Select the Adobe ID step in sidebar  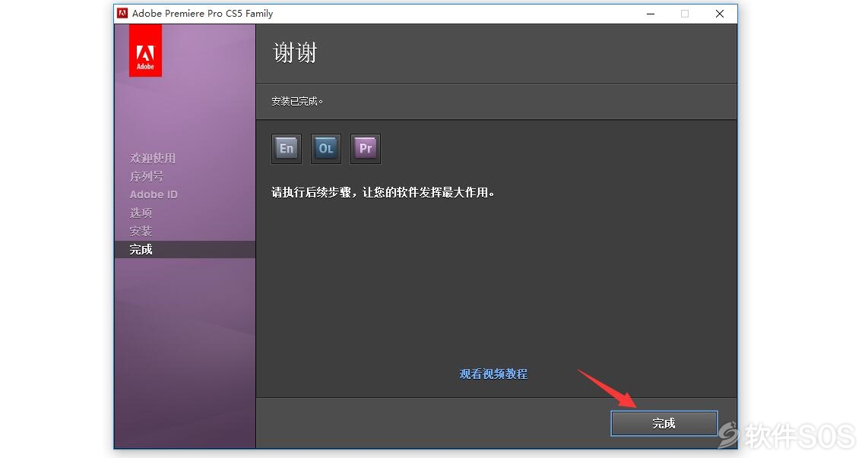pyautogui.click(x=154, y=194)
